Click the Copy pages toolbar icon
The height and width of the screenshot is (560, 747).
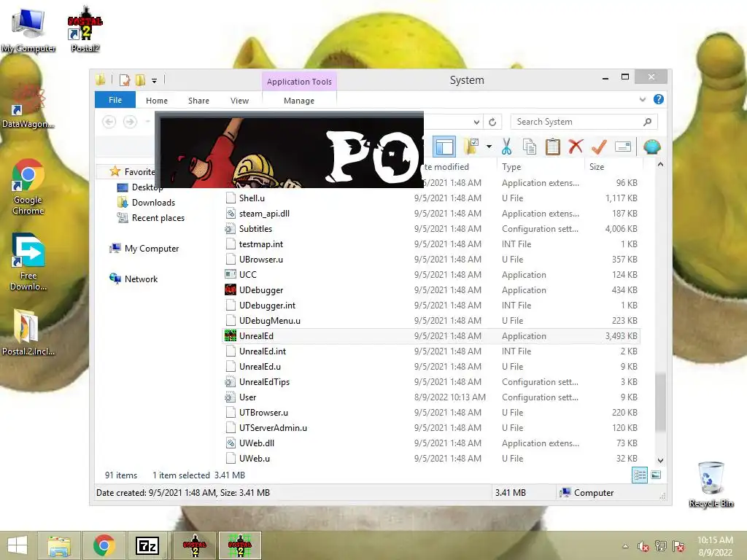coord(530,147)
